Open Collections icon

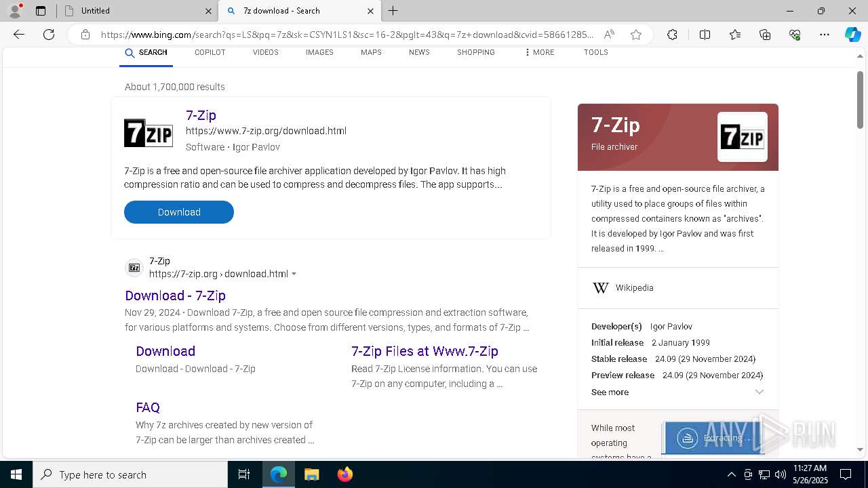pyautogui.click(x=765, y=35)
